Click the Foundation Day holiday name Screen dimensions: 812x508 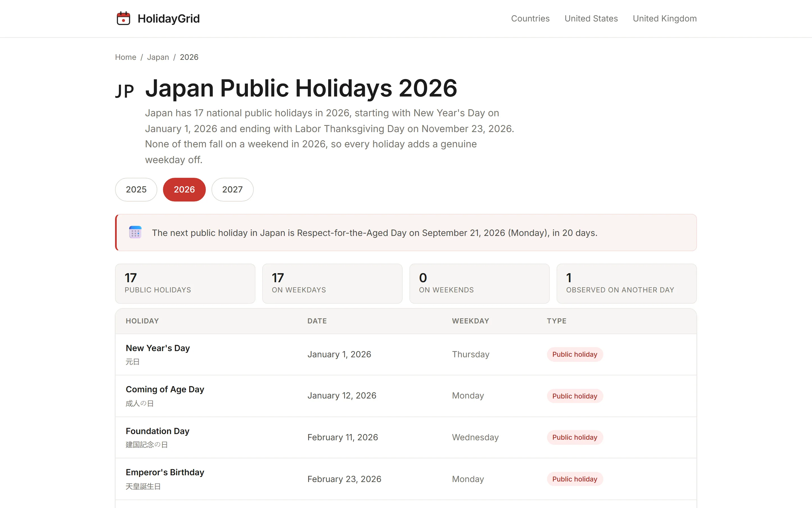(157, 431)
